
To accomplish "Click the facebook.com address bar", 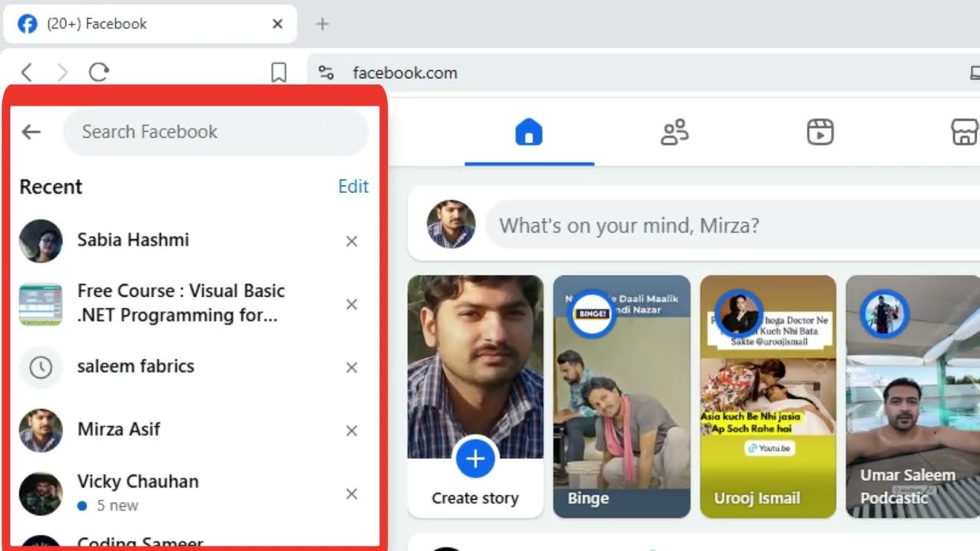I will coord(643,73).
